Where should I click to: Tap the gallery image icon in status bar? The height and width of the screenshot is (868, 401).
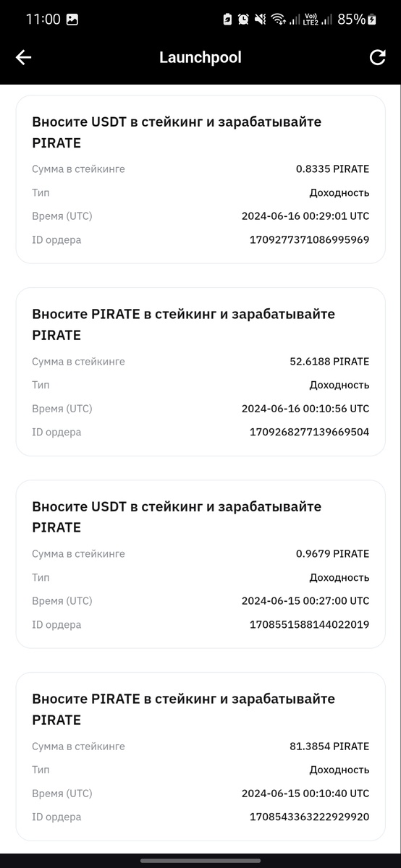tap(72, 20)
